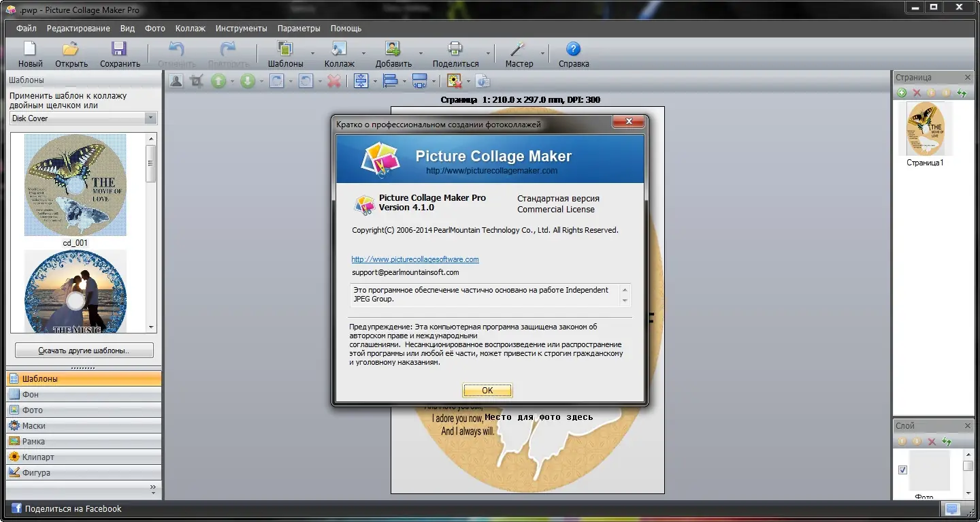Open the Файл menu
Viewport: 980px width, 522px height.
tap(27, 29)
